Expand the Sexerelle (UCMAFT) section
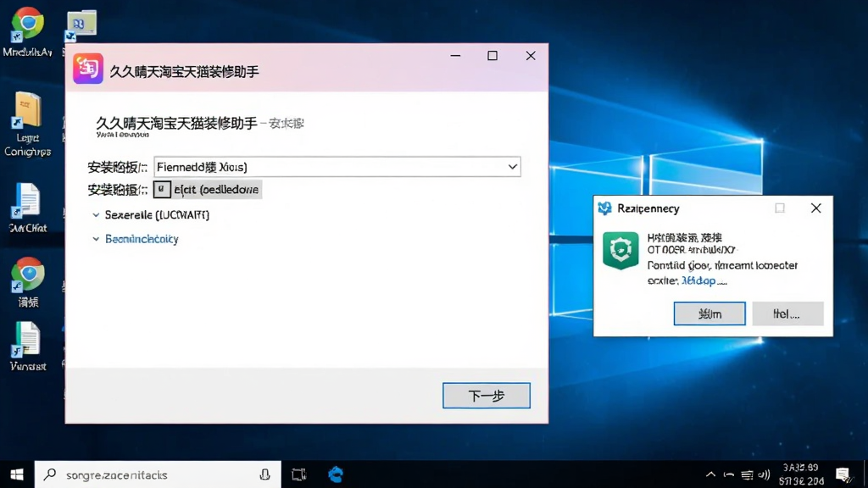The height and width of the screenshot is (488, 868). point(96,214)
